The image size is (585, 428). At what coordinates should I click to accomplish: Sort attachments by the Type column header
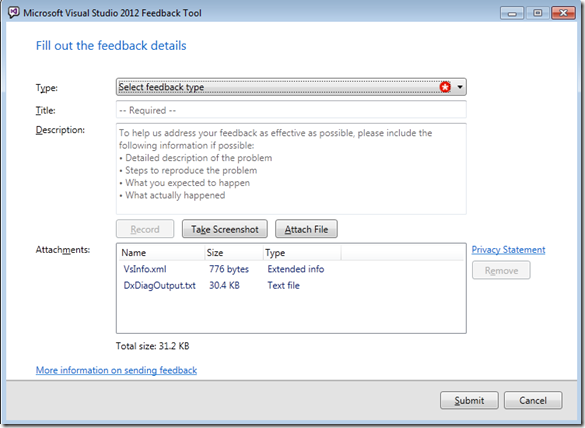tap(302, 253)
